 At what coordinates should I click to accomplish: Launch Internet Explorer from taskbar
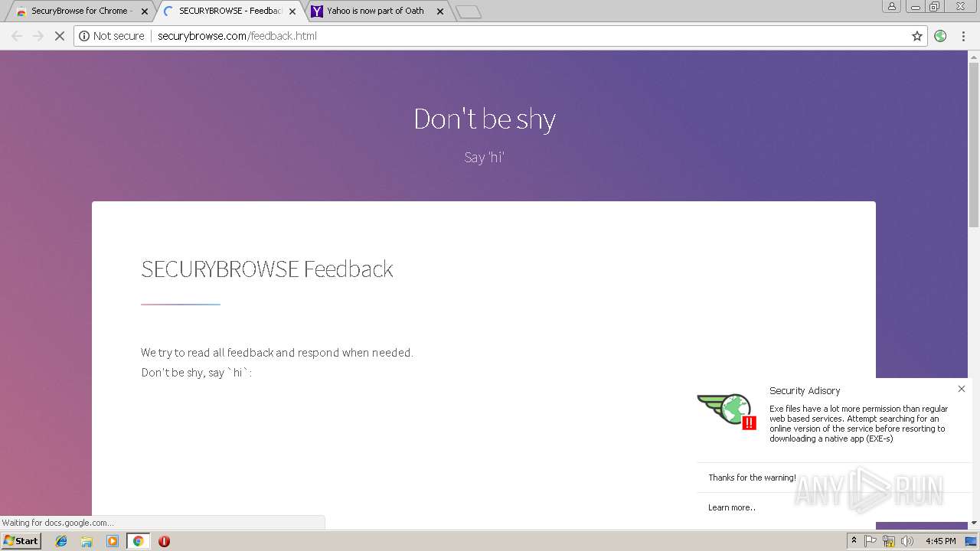[61, 541]
